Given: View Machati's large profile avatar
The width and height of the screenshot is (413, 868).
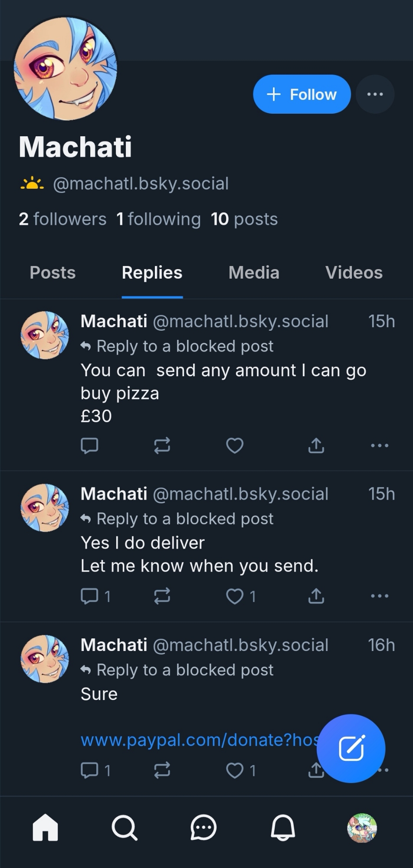Looking at the screenshot, I should click(66, 69).
